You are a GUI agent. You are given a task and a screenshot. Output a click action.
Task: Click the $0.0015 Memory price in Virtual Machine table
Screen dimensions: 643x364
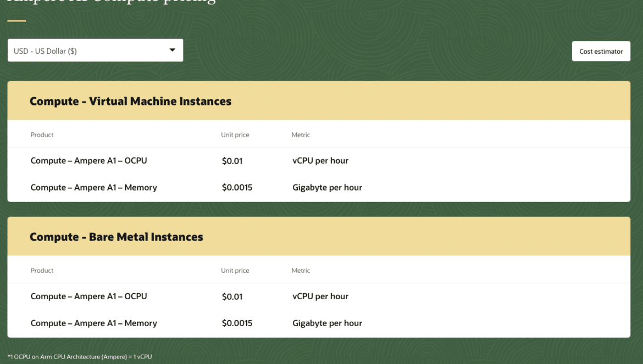tap(237, 188)
